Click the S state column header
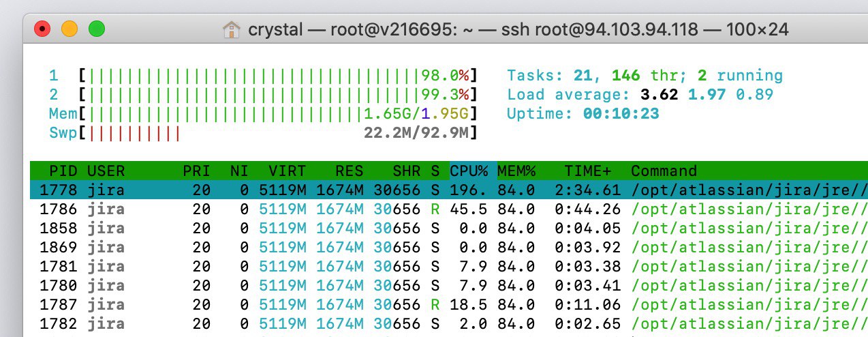868x337 pixels. (435, 171)
